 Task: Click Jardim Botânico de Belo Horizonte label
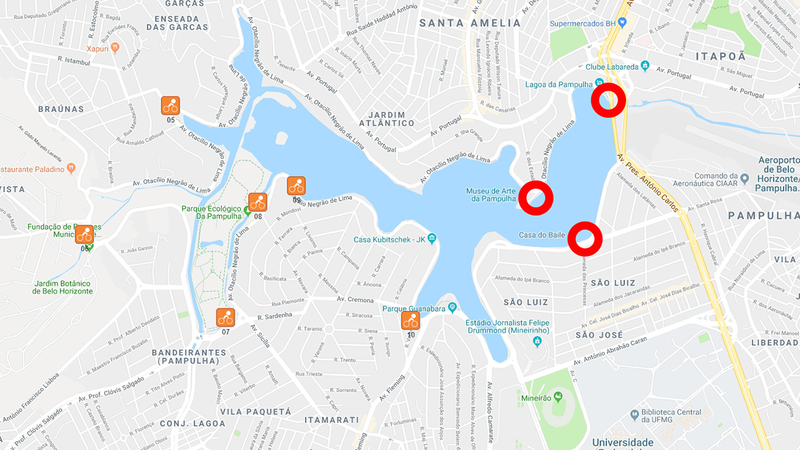(62, 287)
